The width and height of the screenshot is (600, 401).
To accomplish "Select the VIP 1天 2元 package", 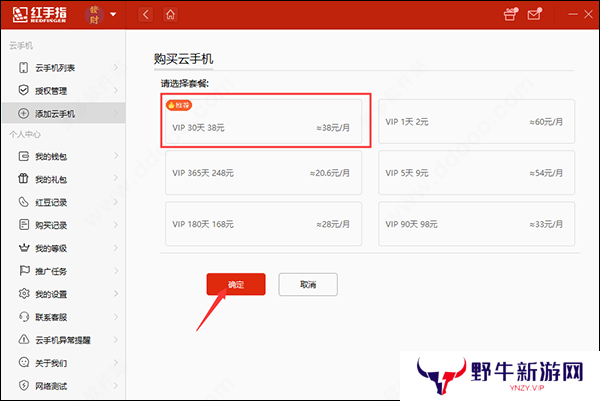I will tap(476, 122).
